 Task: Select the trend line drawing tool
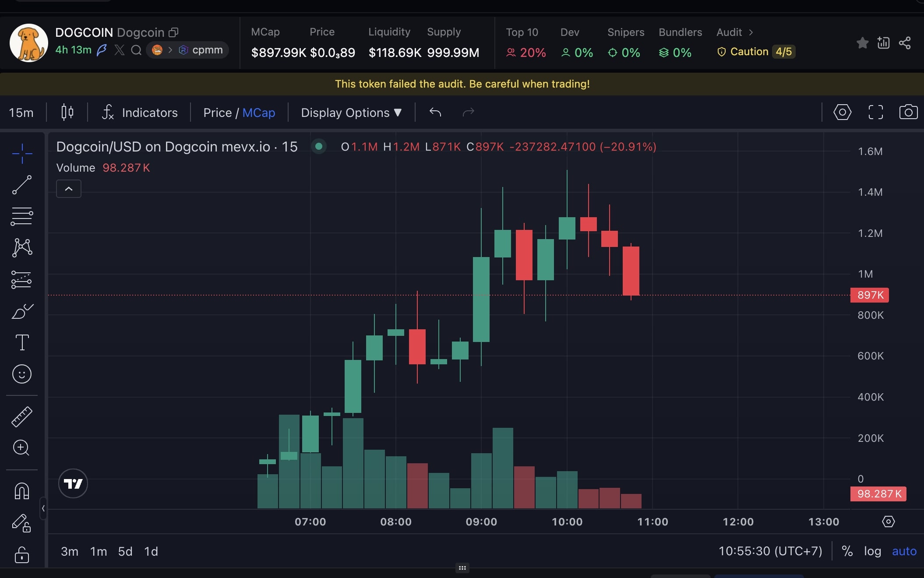click(22, 185)
